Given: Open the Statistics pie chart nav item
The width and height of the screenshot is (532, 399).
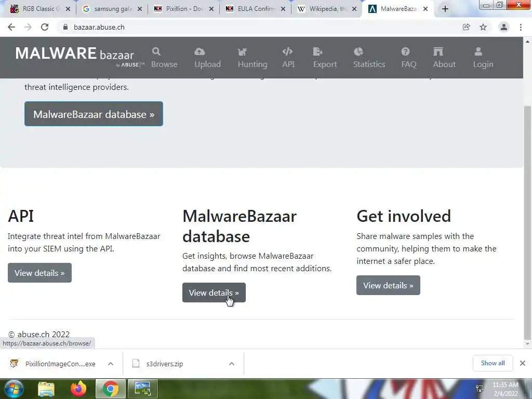Looking at the screenshot, I should [369, 58].
